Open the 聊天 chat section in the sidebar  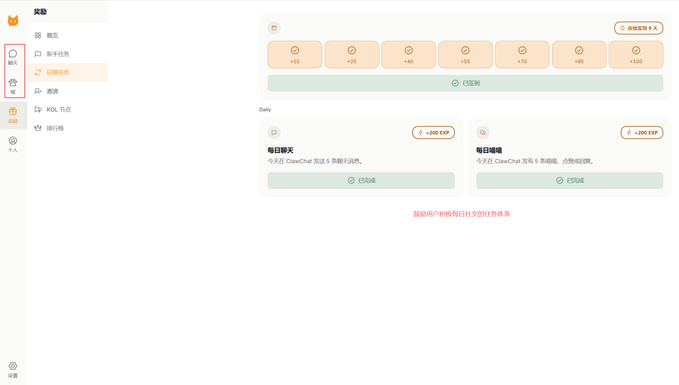click(13, 57)
